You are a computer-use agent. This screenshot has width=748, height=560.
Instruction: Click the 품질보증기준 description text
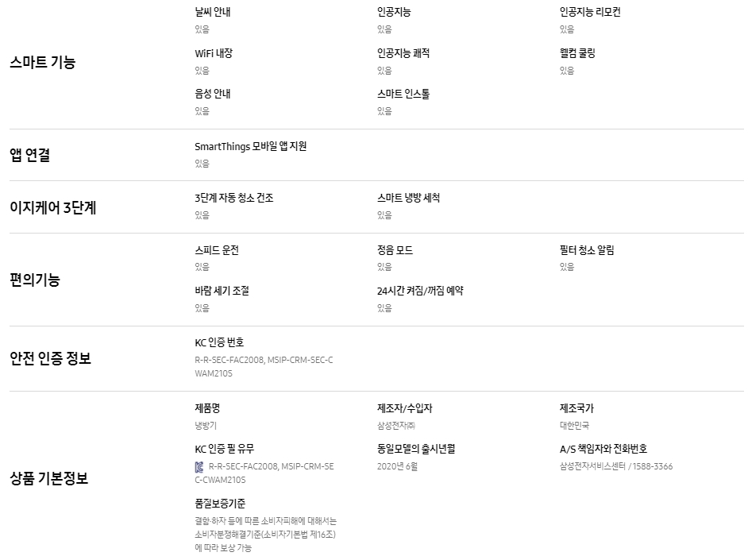pos(265,535)
